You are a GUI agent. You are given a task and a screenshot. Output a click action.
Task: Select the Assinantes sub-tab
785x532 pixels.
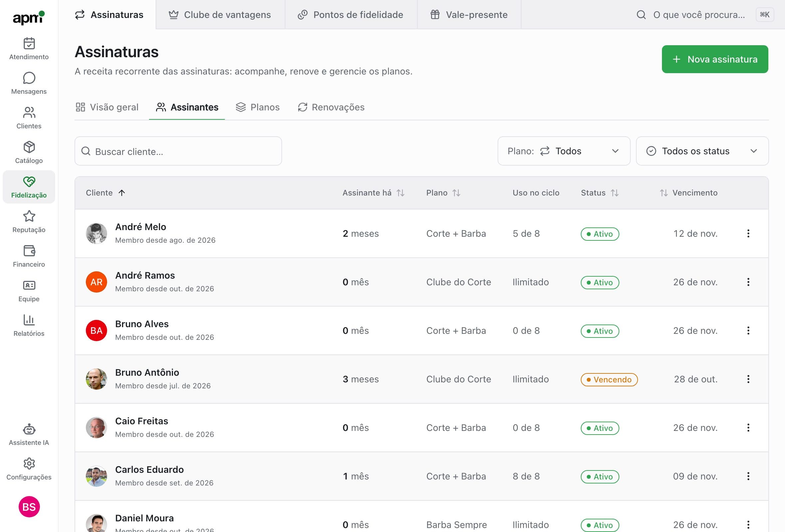click(187, 107)
